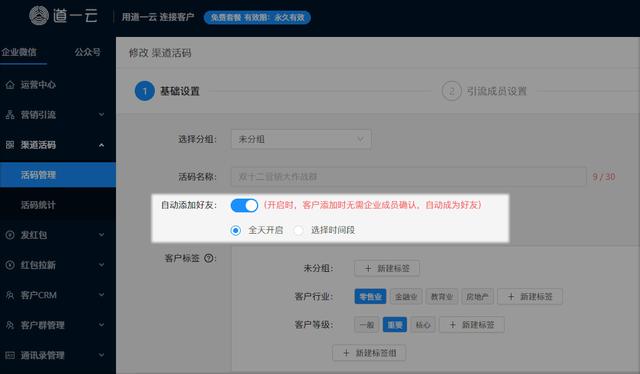Expand the 客户CRM menu chevron

click(101, 295)
